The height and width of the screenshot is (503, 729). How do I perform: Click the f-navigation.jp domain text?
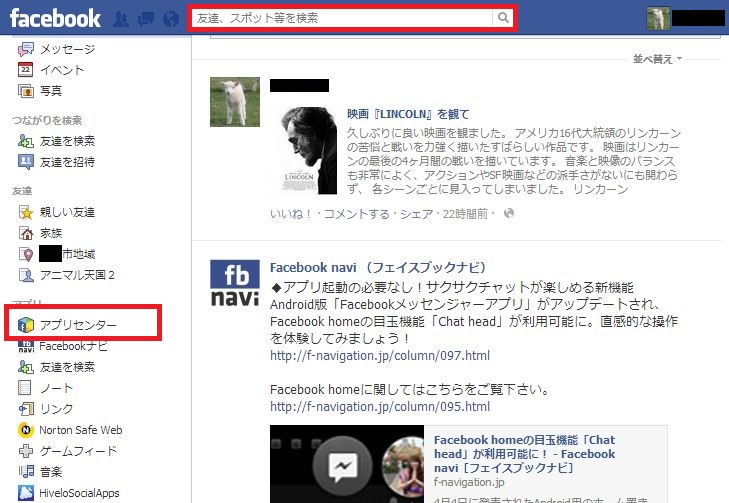469,483
